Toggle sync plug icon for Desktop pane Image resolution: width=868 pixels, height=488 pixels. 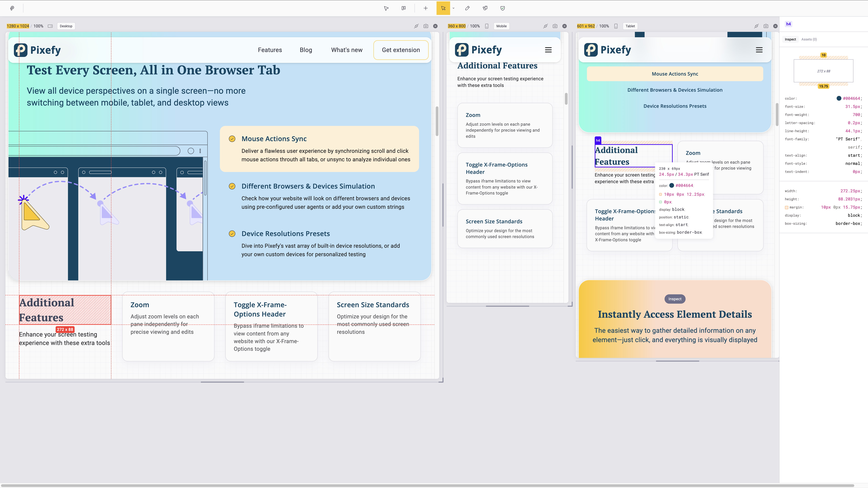(416, 26)
